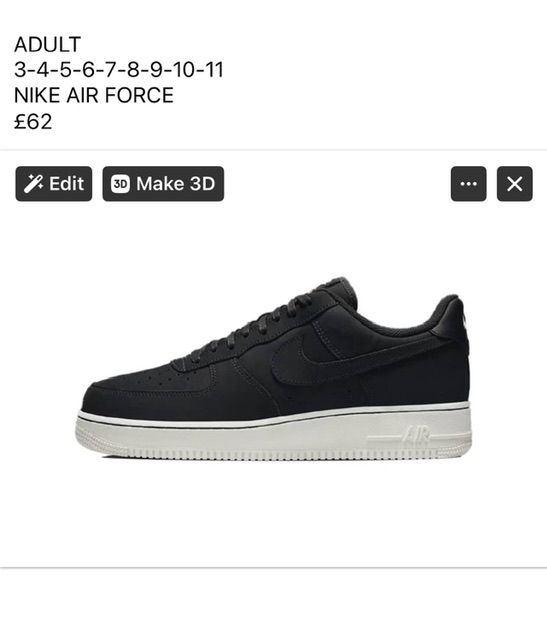
Task: Click the separator line beneath the photo
Action: click(x=274, y=567)
